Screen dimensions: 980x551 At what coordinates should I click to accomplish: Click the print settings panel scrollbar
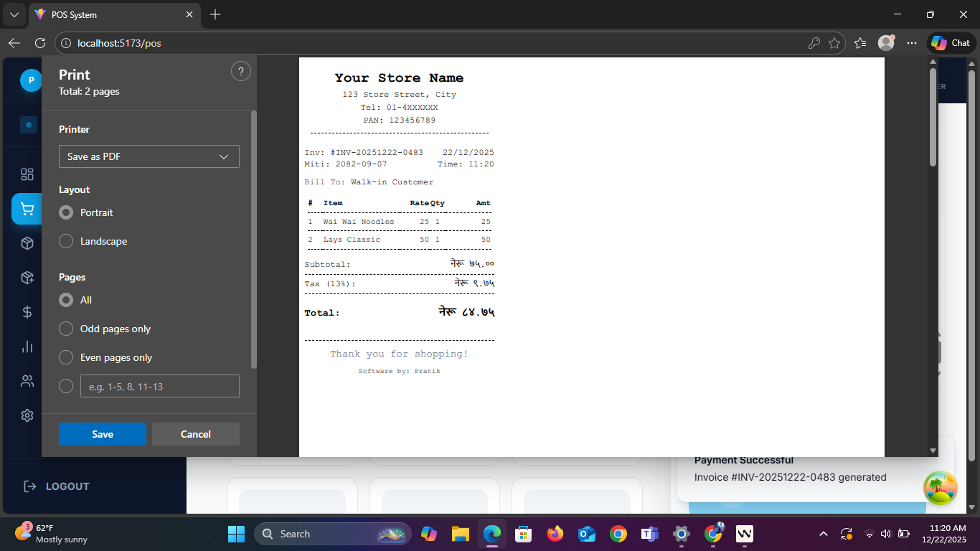point(254,240)
